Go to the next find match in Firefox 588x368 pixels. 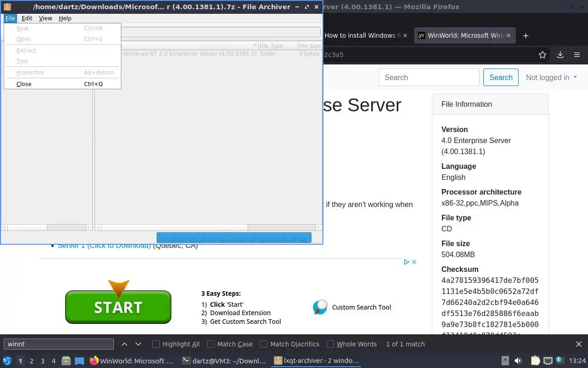click(x=138, y=344)
